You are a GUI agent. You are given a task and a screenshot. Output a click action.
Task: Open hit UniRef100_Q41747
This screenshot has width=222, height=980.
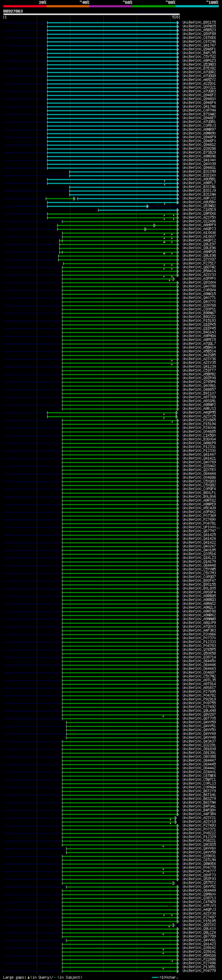pos(199,45)
